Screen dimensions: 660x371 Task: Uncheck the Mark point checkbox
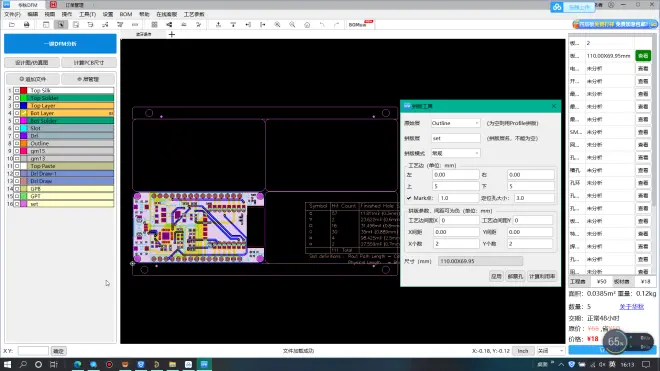coord(409,198)
